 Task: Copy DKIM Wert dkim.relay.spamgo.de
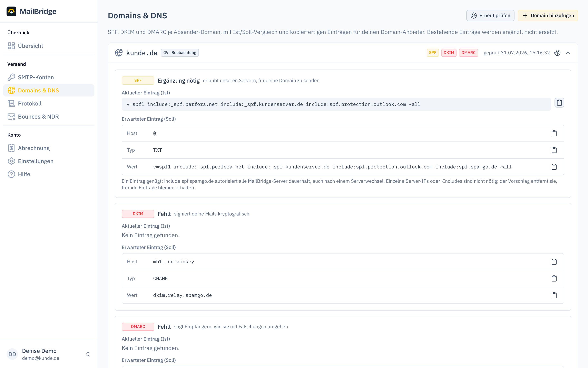coord(554,295)
